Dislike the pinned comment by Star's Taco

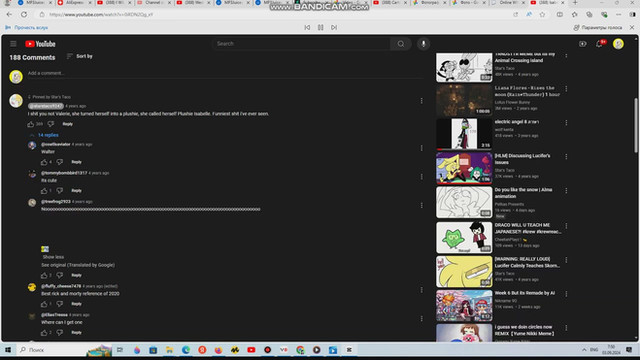[x=51, y=124]
